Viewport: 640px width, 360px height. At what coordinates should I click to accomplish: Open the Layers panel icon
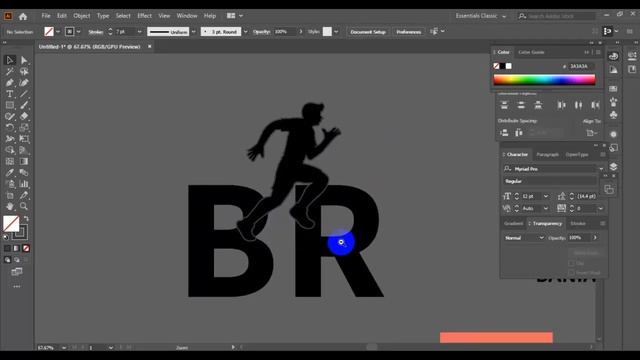613,167
